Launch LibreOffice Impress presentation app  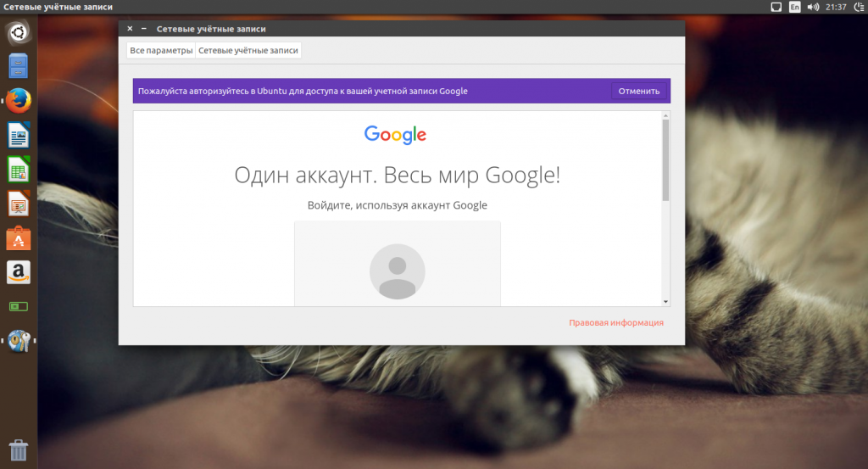click(x=19, y=204)
